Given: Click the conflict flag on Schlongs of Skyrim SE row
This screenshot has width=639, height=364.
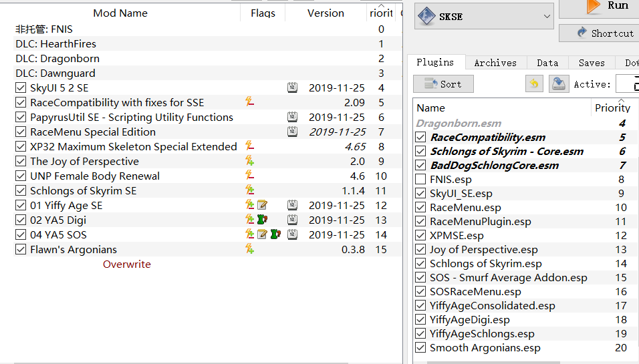Looking at the screenshot, I should [x=249, y=190].
